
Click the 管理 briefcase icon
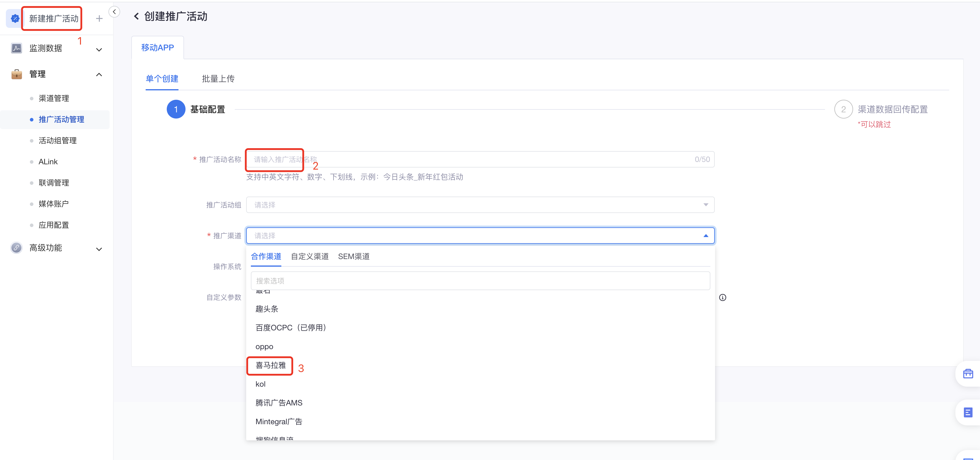pyautogui.click(x=16, y=74)
